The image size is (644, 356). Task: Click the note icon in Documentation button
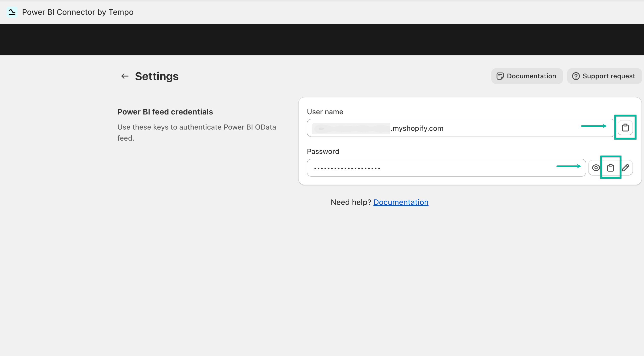point(500,76)
